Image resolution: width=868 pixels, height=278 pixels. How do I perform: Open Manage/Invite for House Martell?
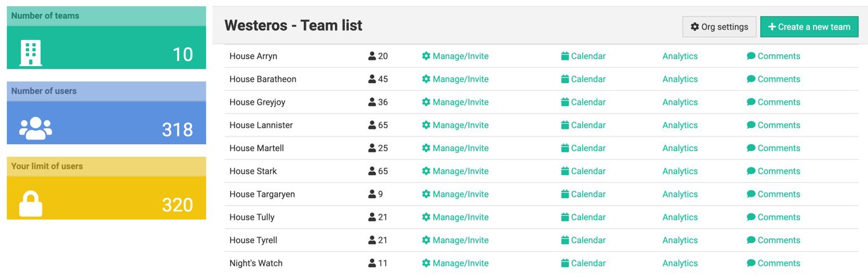460,149
